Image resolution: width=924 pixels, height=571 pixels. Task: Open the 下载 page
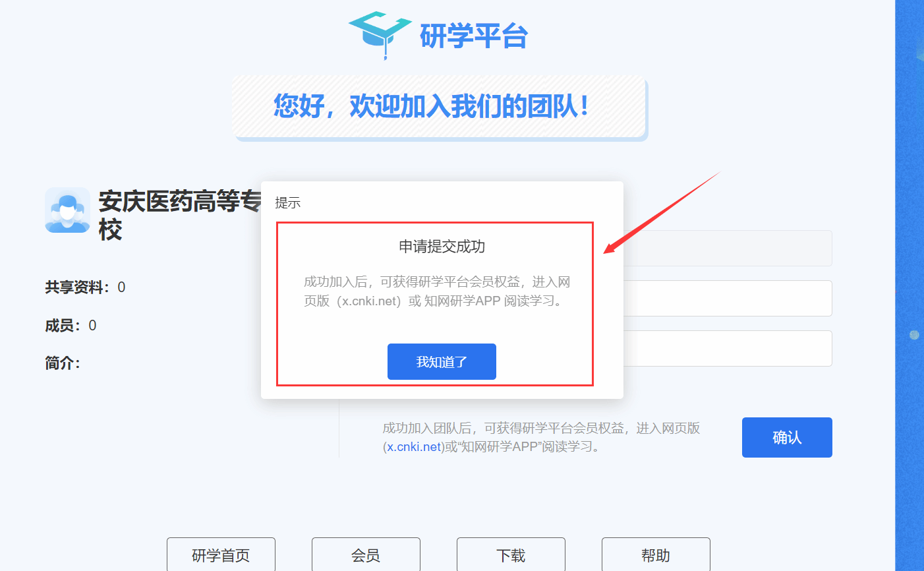pyautogui.click(x=511, y=555)
